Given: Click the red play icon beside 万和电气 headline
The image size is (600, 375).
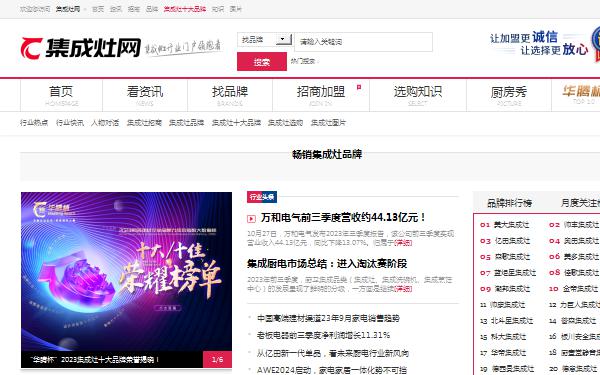Looking at the screenshot, I should coord(251,219).
